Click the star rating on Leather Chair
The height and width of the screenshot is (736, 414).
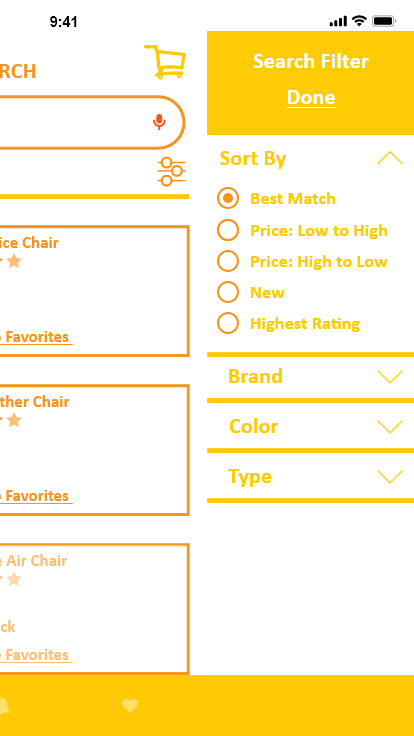tap(11, 420)
